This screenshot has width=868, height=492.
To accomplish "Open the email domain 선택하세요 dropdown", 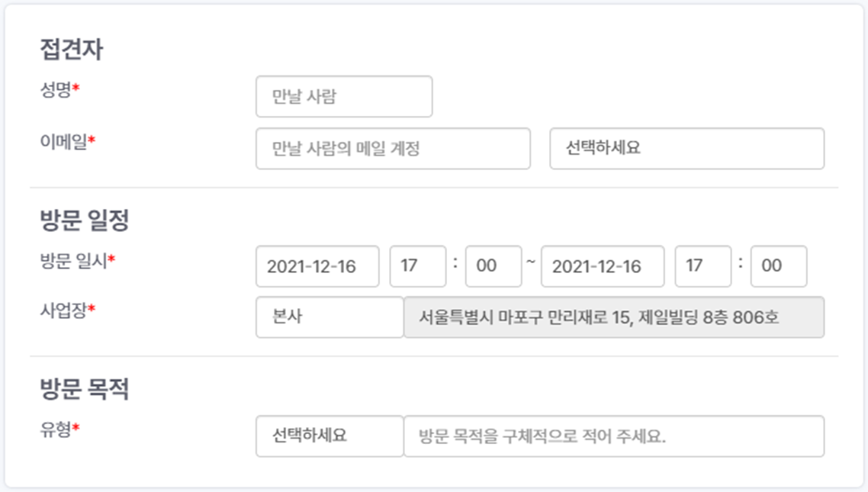I will point(686,149).
